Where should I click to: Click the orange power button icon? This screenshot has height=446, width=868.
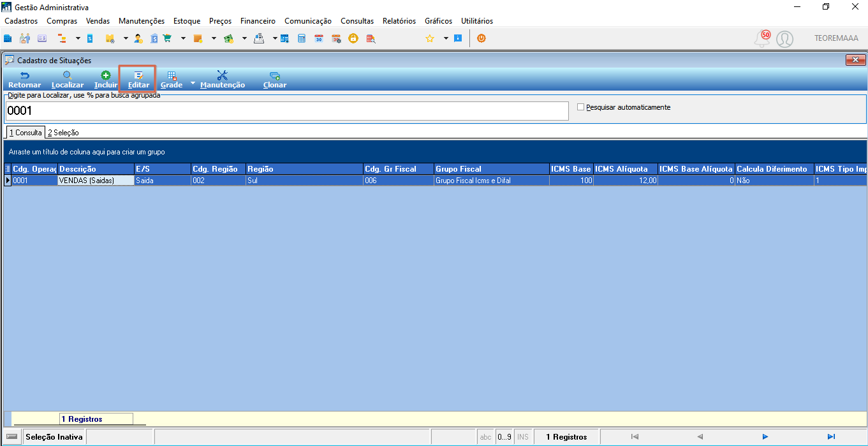click(482, 38)
